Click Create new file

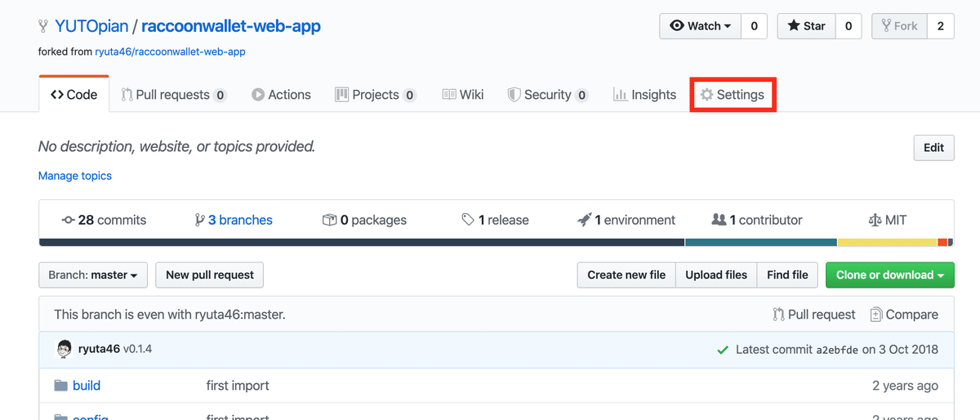click(626, 275)
